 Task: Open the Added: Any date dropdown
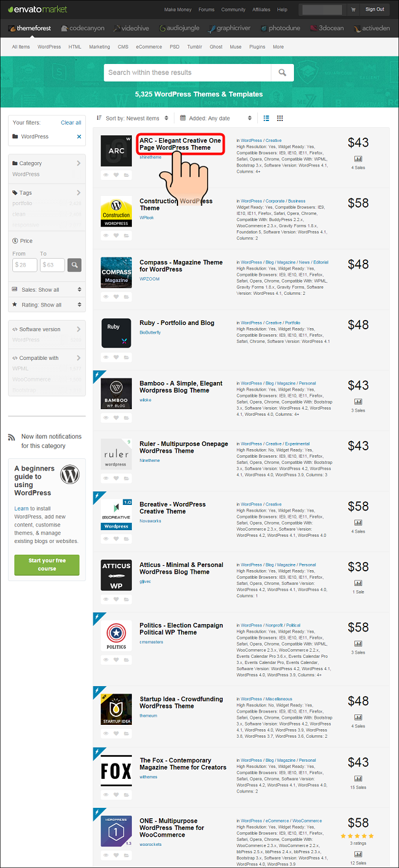(x=216, y=118)
